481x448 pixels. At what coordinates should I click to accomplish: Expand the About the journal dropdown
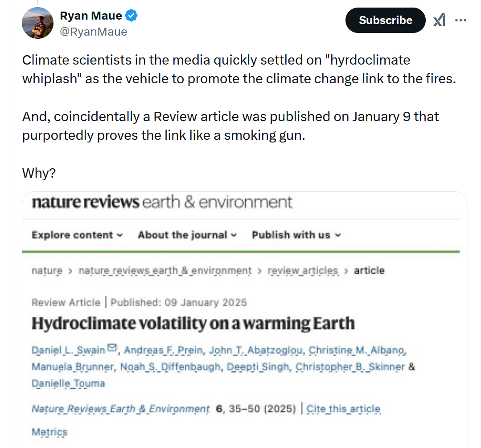(187, 235)
